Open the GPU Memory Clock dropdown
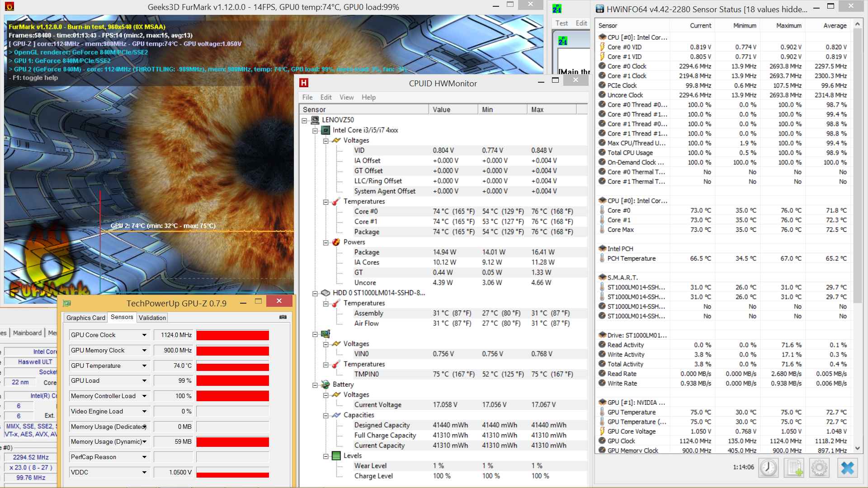 144,350
